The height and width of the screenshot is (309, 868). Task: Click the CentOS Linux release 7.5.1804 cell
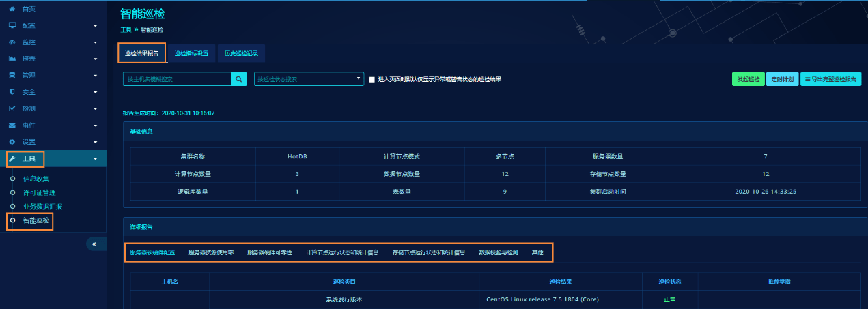tap(561, 299)
